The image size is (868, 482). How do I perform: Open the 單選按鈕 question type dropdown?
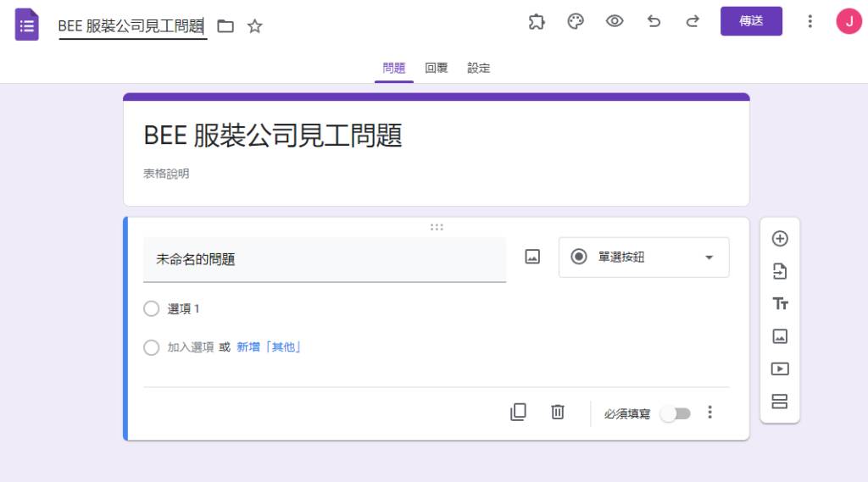[644, 258]
